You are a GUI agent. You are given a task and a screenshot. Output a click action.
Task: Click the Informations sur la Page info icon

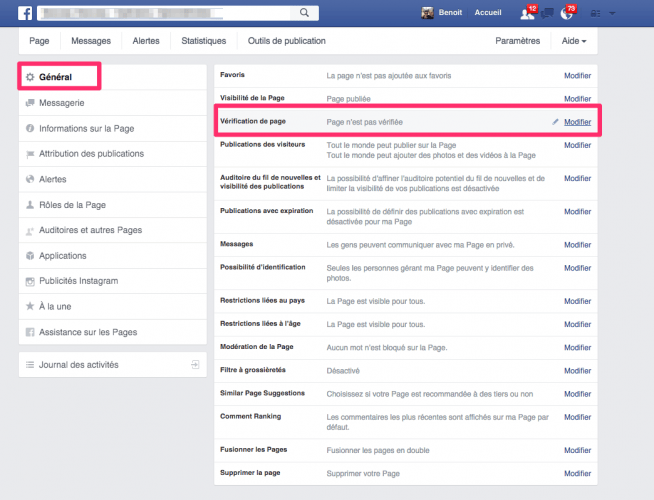(30, 128)
